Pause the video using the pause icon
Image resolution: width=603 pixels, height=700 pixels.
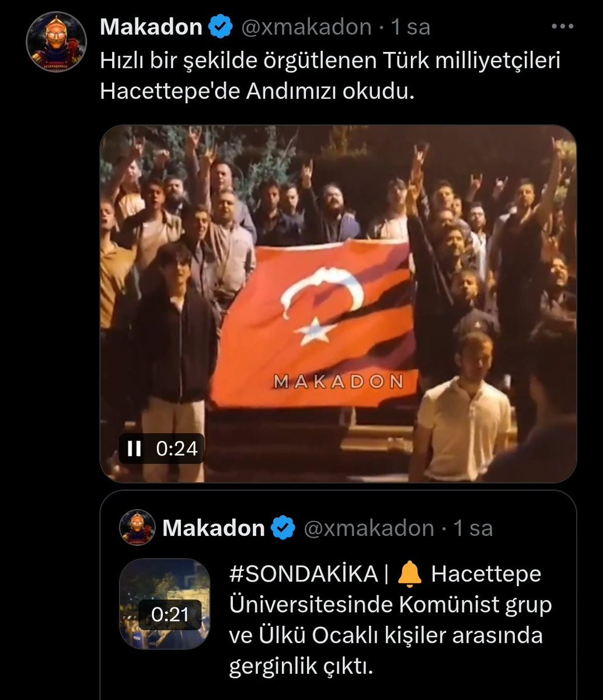pos(134,448)
